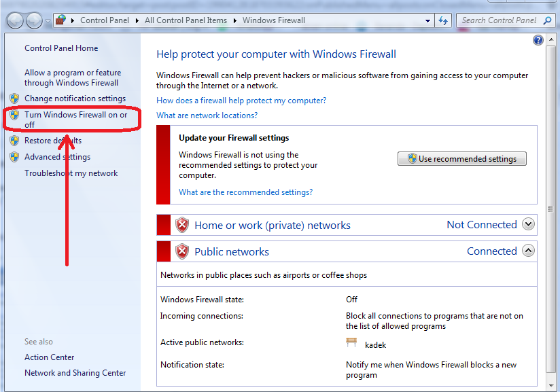The image size is (560, 392).
Task: Expand arrow after All Control Panel Items breadcrumb
Action: click(234, 20)
